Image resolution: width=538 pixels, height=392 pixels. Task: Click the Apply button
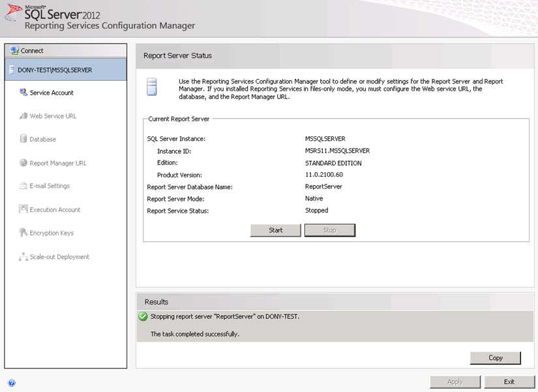coord(455,382)
